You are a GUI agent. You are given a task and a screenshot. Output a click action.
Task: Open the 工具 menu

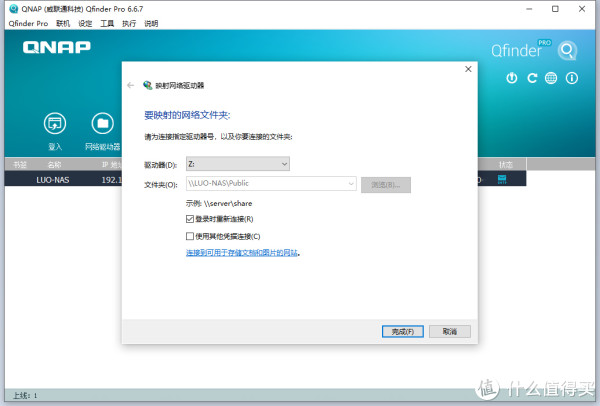(106, 22)
